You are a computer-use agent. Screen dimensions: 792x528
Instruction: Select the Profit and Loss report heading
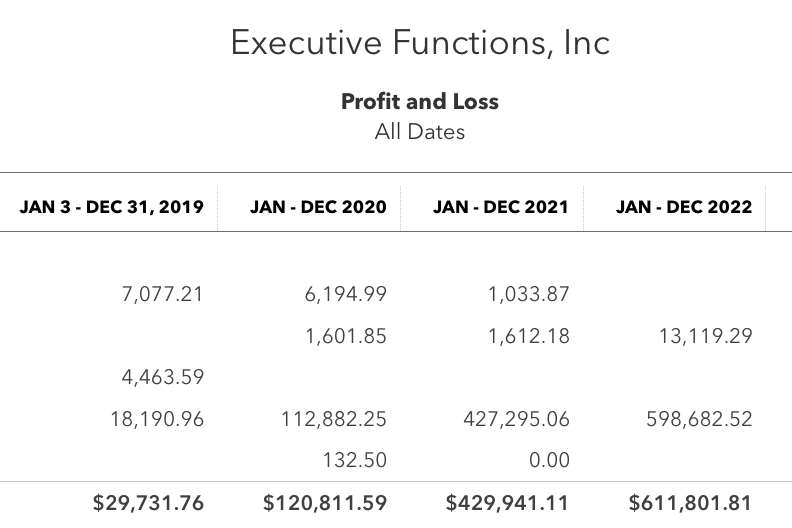[420, 101]
